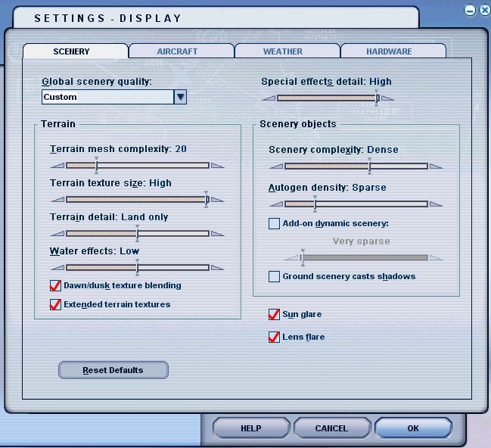Viewport: 491px width, 448px height.
Task: Click the Scenery complexity slider track
Action: point(356,166)
